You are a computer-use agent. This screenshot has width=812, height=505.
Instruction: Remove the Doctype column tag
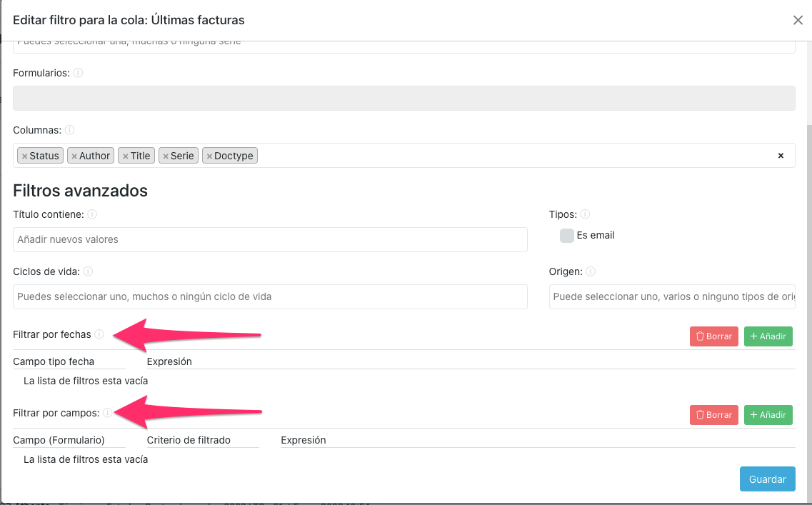[x=209, y=156]
